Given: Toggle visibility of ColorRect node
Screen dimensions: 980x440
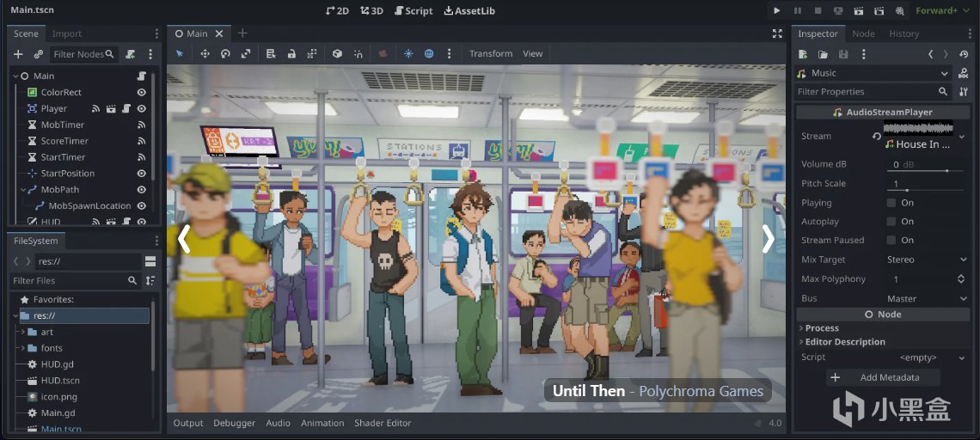Looking at the screenshot, I should pyautogui.click(x=142, y=92).
